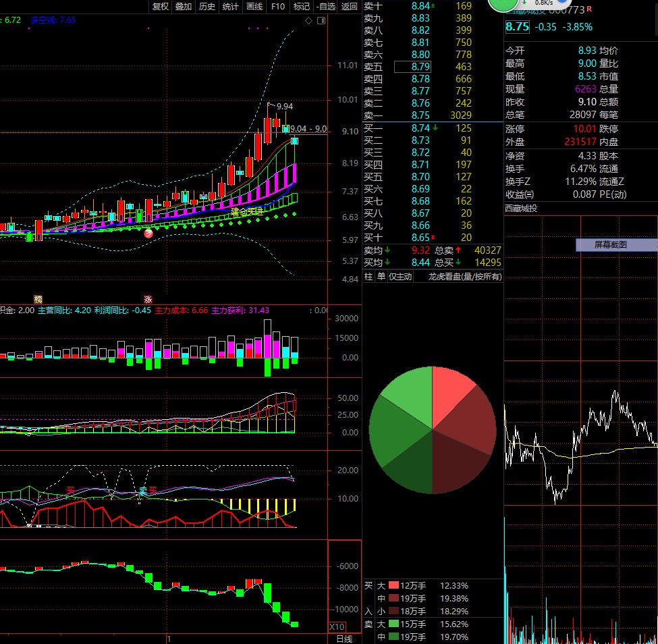The image size is (658, 644).
Task: Click the 返回 back button
Action: click(350, 6)
